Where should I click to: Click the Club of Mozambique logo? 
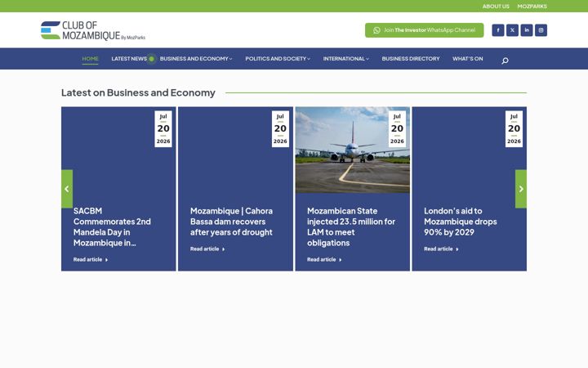[x=93, y=30]
